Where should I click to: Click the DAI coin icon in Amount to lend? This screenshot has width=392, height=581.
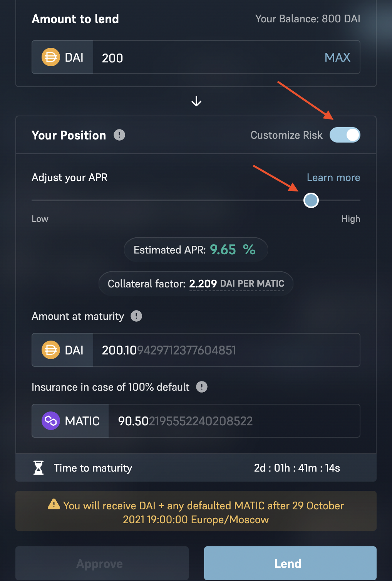coord(51,57)
